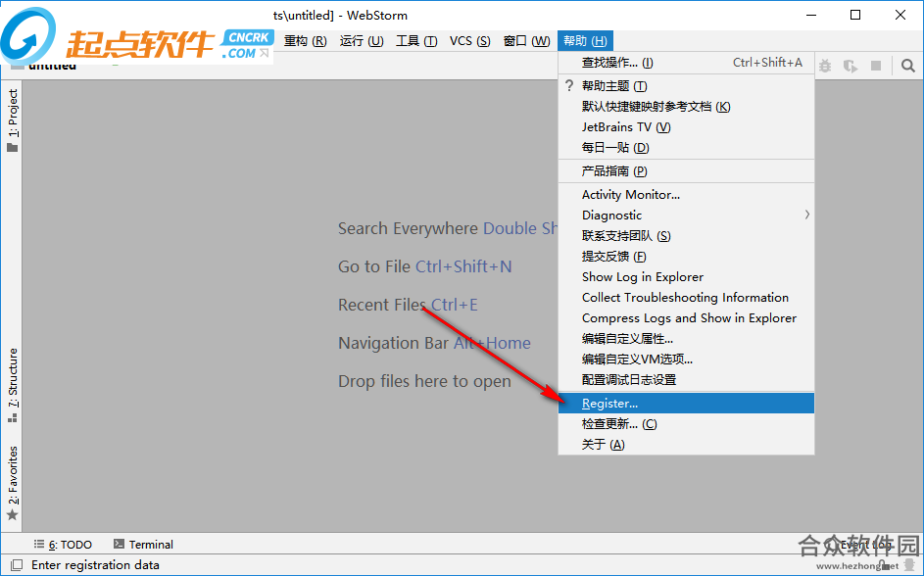Open 编辑自定义属性... entry

point(686,339)
